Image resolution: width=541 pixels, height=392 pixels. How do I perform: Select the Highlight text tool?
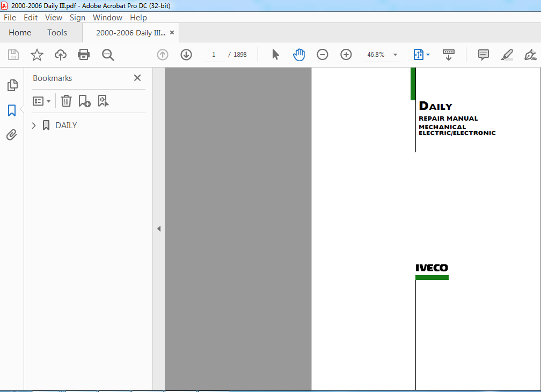pos(507,55)
